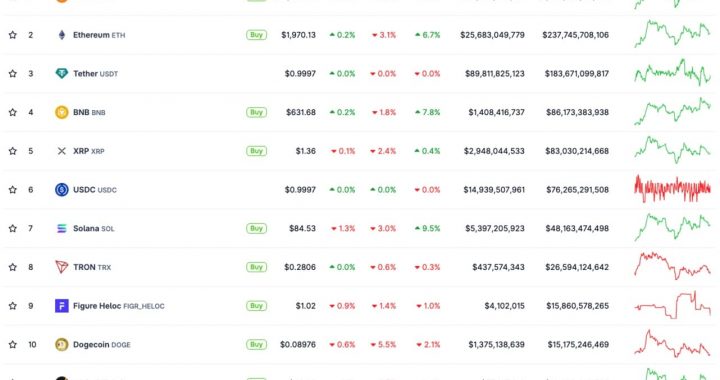Image resolution: width=720 pixels, height=380 pixels.
Task: View XRP 7-day sparkline chart
Action: [x=673, y=150]
